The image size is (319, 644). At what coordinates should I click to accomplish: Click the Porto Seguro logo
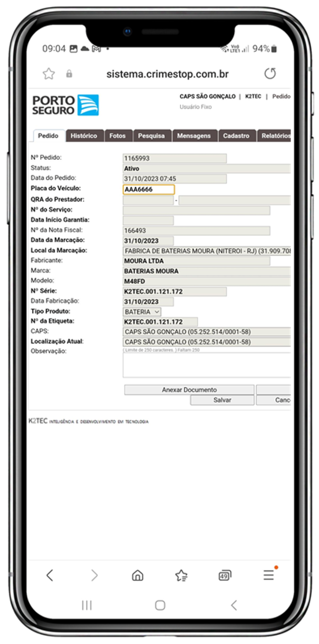tap(65, 105)
